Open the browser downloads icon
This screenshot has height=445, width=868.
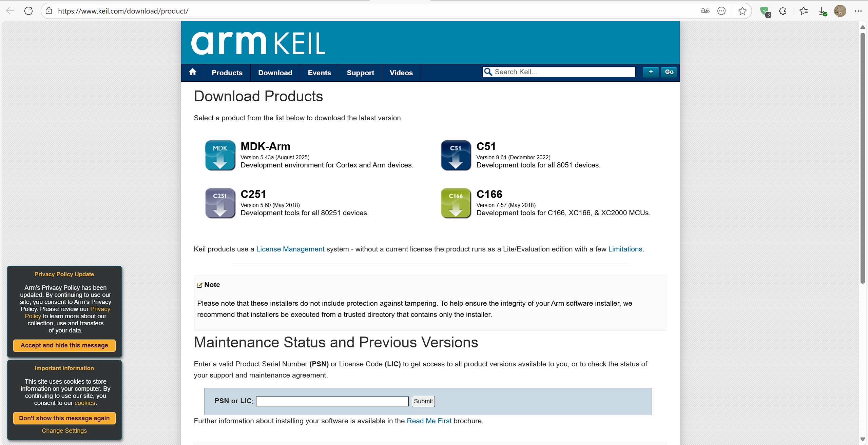823,11
